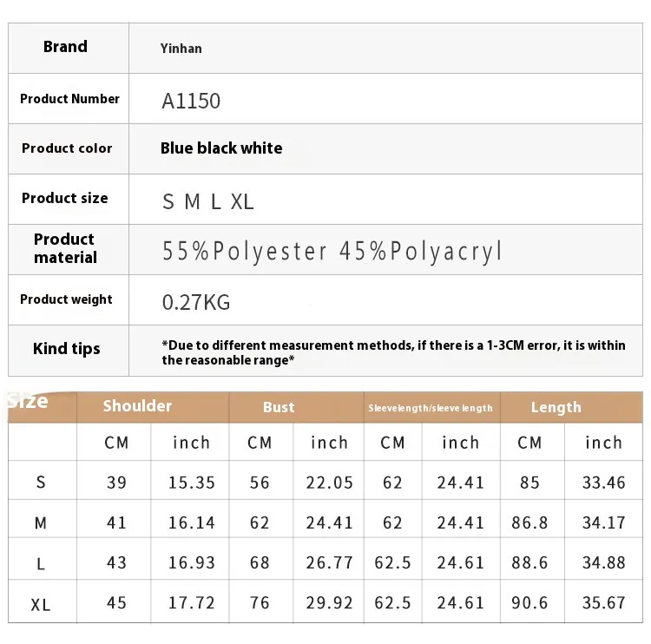651x644 pixels.
Task: Click the Sleevelength/sleeve length column header
Action: click(431, 408)
